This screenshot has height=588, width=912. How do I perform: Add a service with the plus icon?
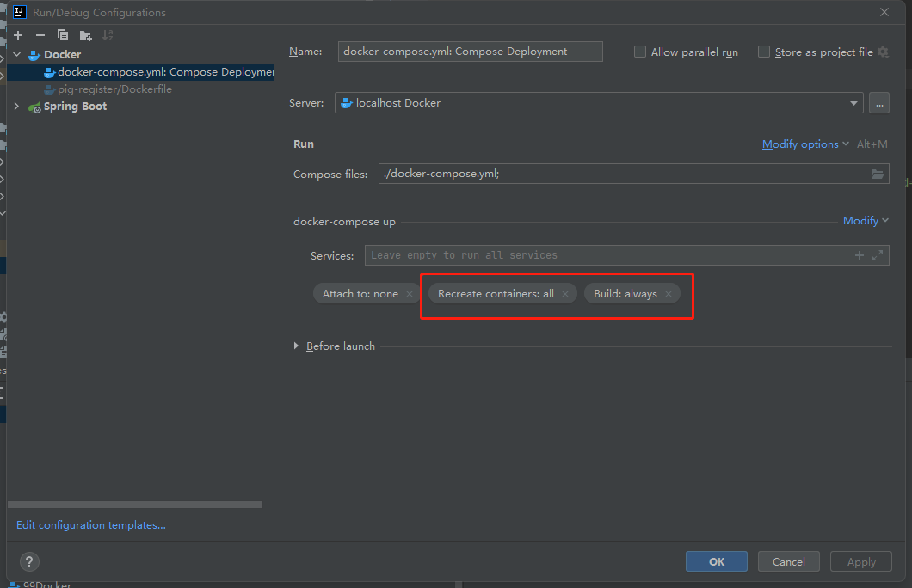[x=859, y=255]
